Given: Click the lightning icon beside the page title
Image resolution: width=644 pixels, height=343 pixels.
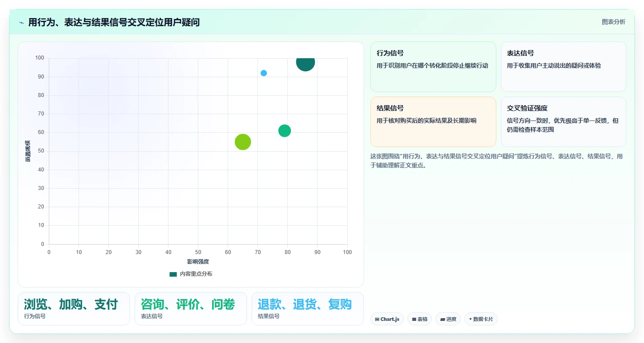Looking at the screenshot, I should click(x=21, y=23).
